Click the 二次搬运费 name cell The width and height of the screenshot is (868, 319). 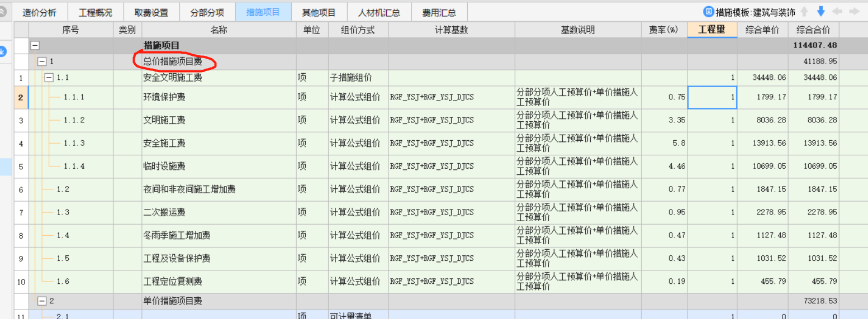[219, 212]
